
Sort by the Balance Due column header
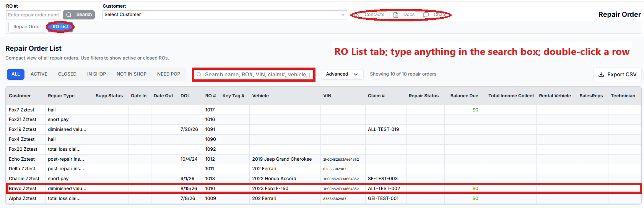point(464,96)
